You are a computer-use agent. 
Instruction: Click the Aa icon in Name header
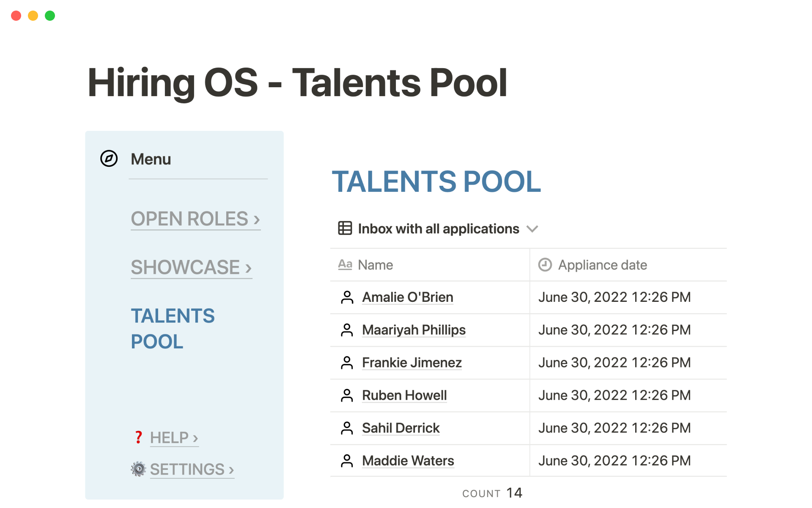tap(345, 265)
